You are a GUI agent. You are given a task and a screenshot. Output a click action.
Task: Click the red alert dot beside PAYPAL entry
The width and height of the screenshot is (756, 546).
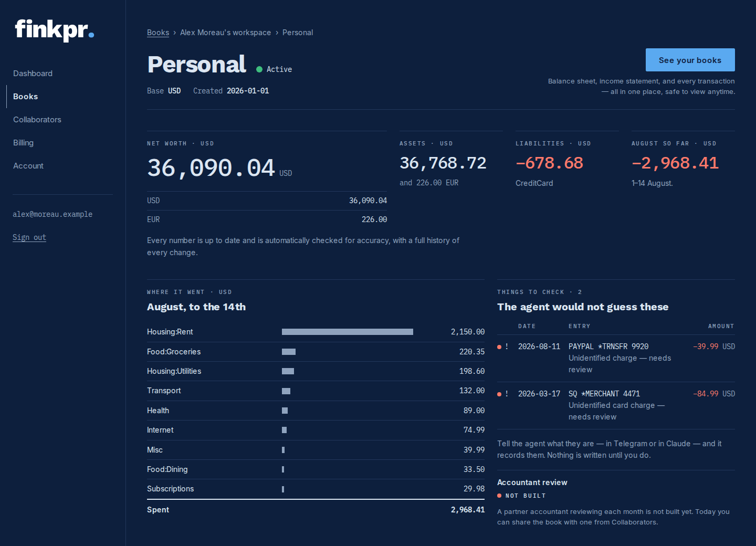[499, 347]
